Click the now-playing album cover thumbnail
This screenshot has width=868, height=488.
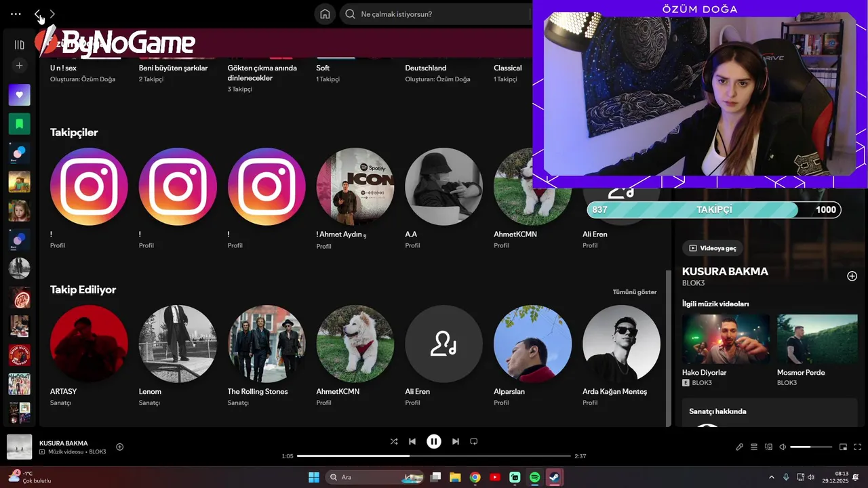pyautogui.click(x=19, y=447)
